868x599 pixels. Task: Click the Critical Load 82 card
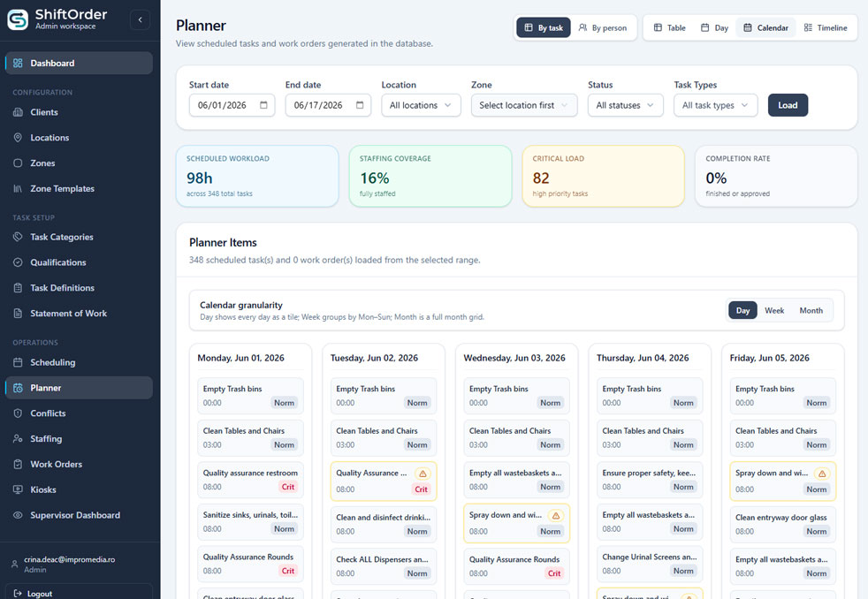[603, 176]
